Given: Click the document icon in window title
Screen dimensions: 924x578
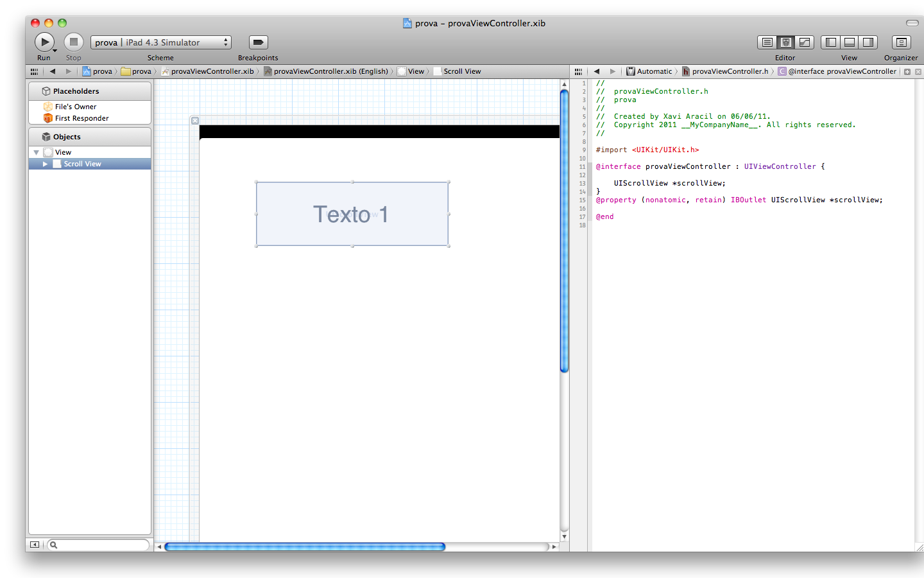Looking at the screenshot, I should [x=407, y=23].
